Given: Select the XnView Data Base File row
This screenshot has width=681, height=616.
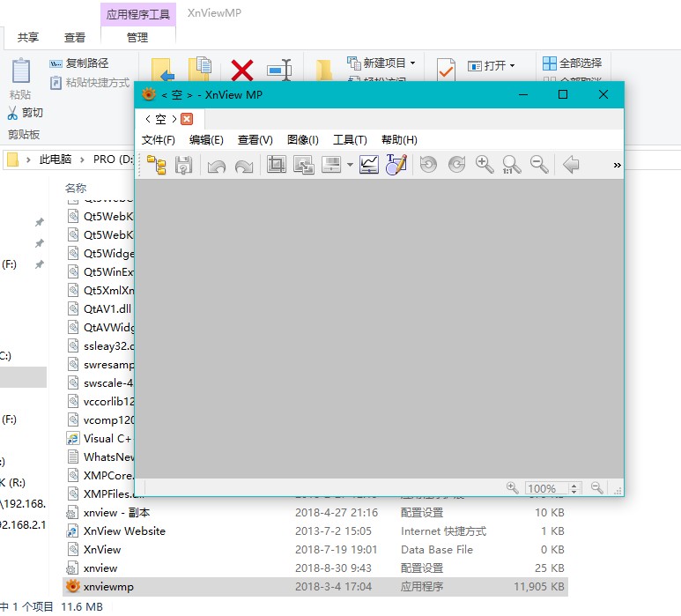Looking at the screenshot, I should click(315, 550).
